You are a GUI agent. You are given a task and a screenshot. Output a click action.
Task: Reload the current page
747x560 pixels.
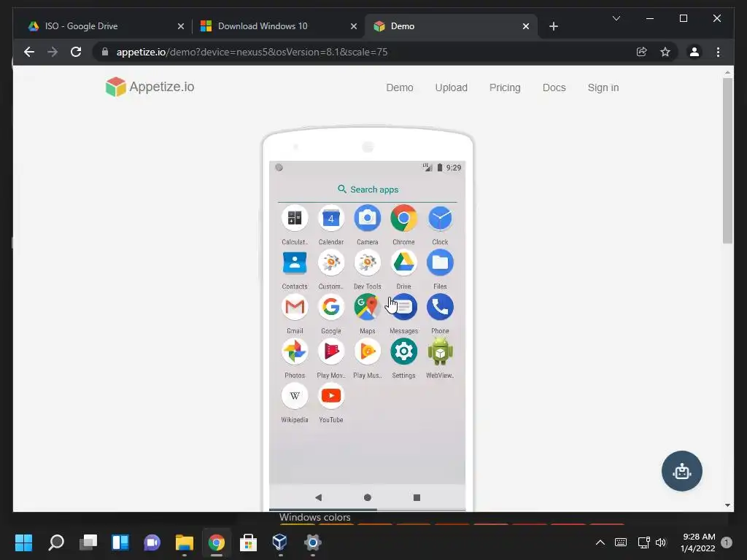pyautogui.click(x=76, y=52)
